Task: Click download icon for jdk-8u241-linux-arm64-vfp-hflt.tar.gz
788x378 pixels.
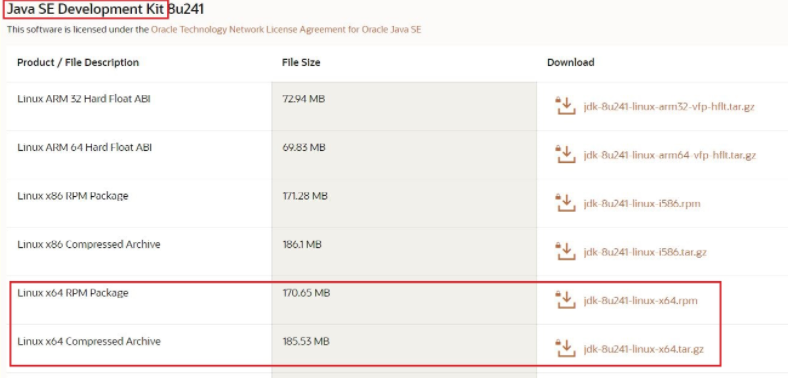Action: 565,155
